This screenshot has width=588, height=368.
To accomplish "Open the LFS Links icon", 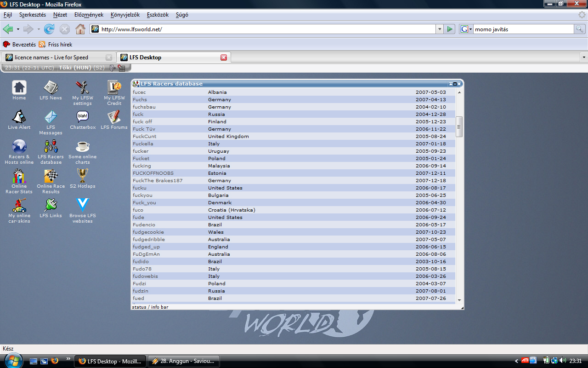I will coord(51,207).
